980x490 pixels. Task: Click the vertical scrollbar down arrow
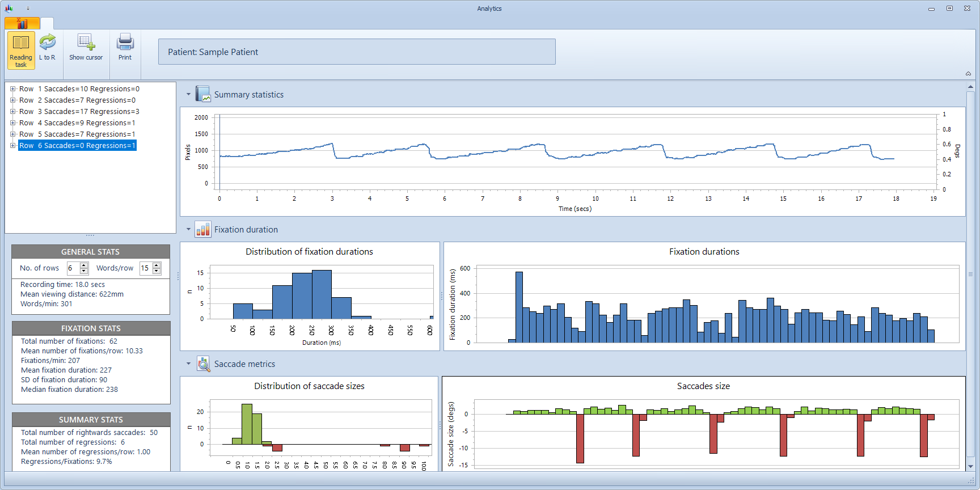pyautogui.click(x=970, y=466)
